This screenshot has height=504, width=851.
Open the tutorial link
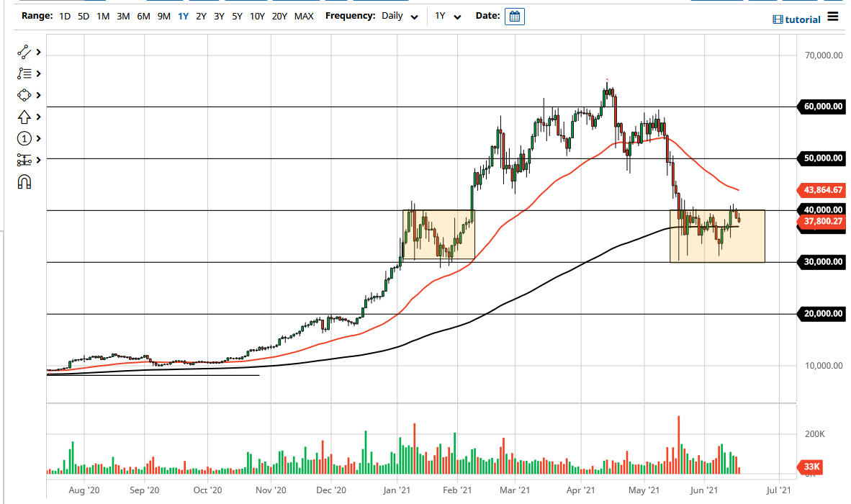801,19
